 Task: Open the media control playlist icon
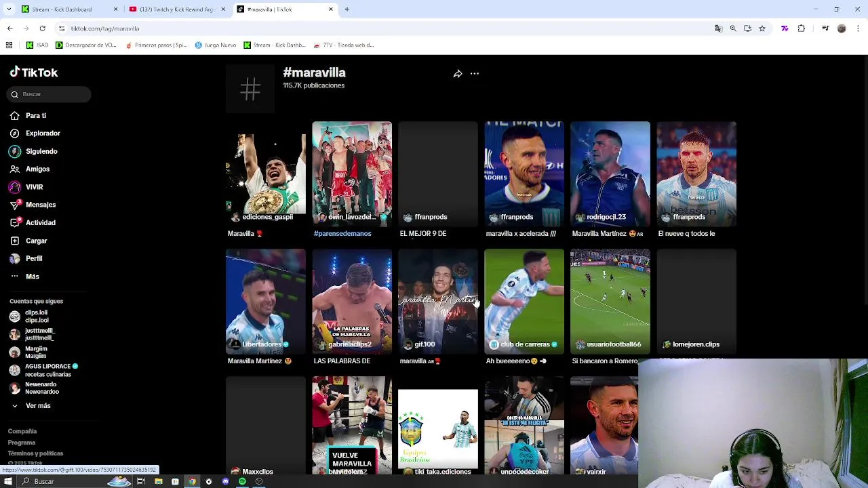[825, 28]
